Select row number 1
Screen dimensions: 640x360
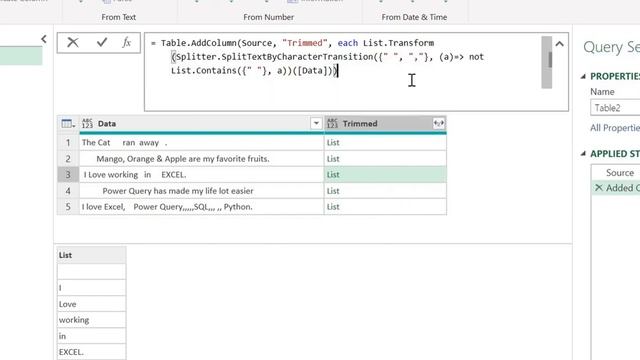[x=68, y=142]
